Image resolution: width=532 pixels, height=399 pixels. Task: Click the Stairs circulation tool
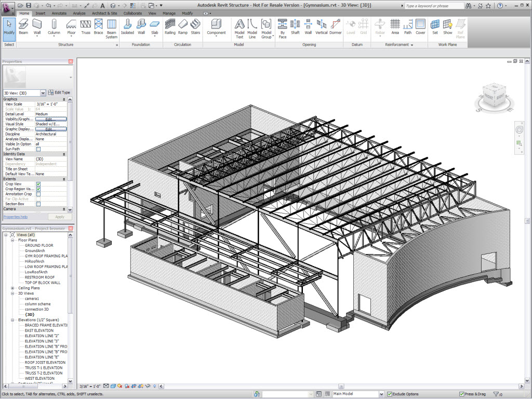(195, 26)
